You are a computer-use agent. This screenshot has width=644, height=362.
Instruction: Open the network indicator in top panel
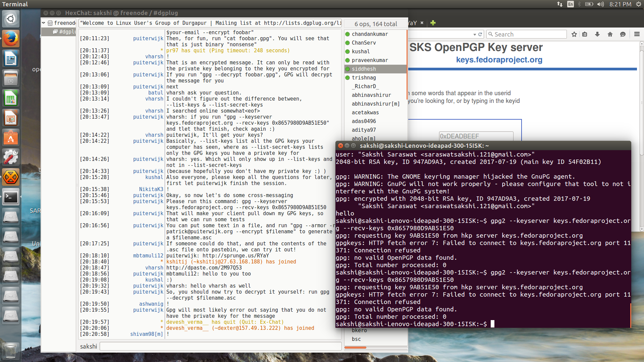(x=560, y=4)
